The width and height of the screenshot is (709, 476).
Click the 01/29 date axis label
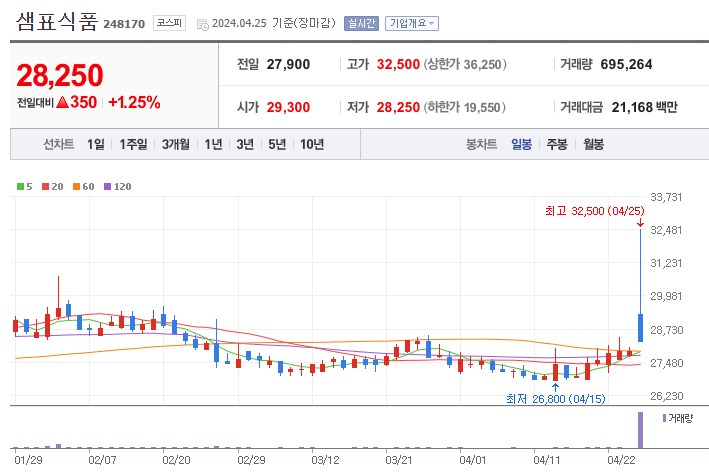(x=28, y=460)
